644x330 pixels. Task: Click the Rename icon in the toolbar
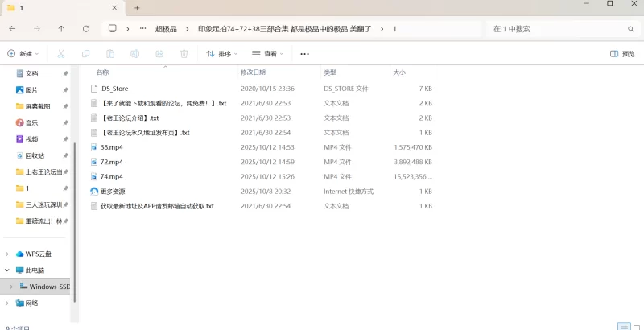click(135, 54)
